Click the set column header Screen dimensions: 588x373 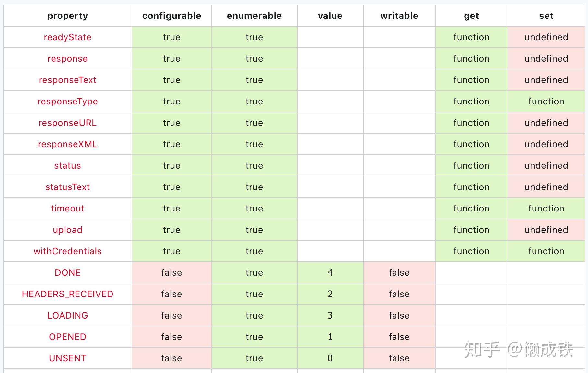coord(546,16)
